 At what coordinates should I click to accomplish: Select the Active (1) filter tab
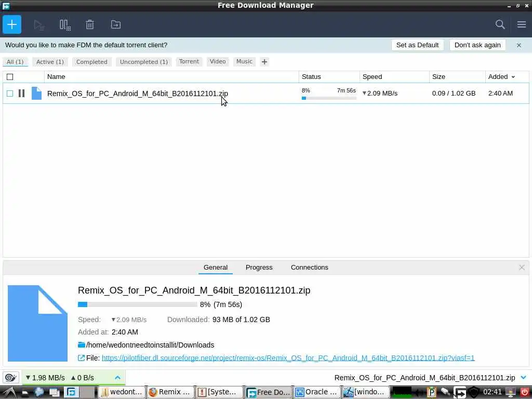[50, 62]
